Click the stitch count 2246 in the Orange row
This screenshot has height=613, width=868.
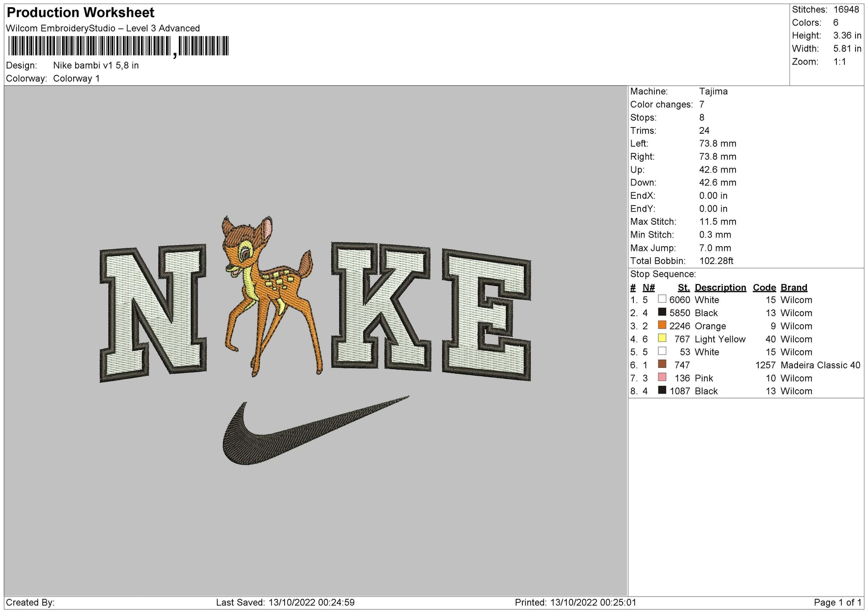coord(679,326)
